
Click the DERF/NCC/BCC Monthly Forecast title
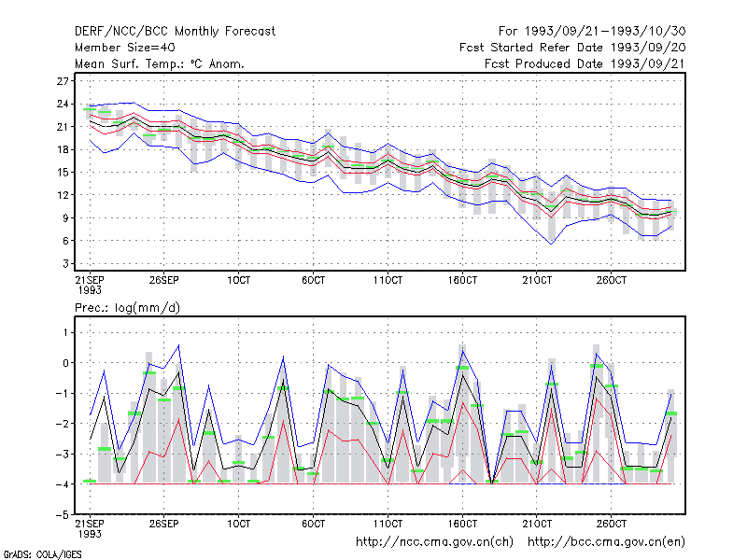click(x=175, y=32)
